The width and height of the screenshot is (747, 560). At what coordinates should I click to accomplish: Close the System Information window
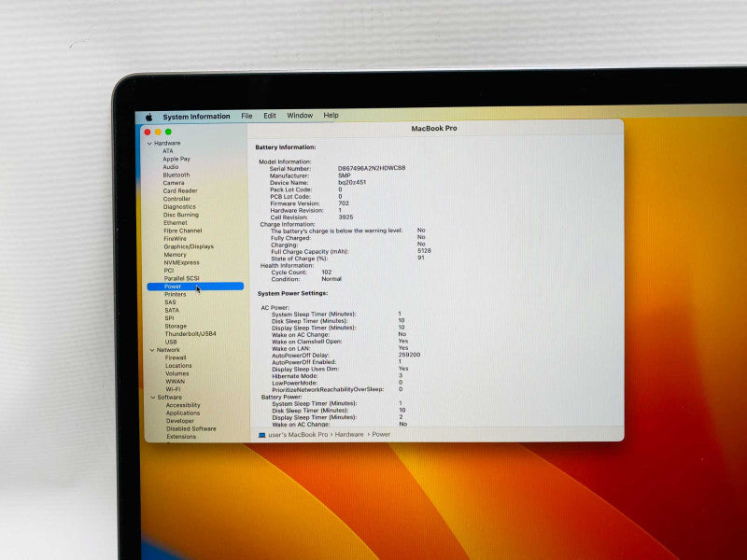[148, 132]
